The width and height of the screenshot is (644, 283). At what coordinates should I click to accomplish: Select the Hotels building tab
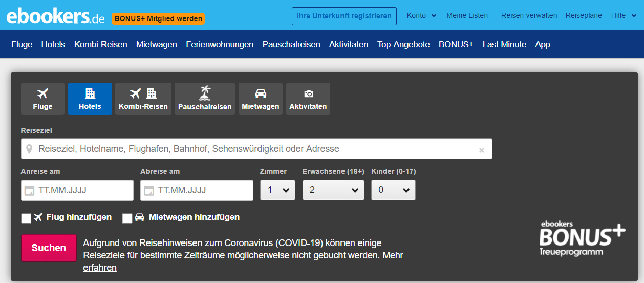tap(90, 99)
